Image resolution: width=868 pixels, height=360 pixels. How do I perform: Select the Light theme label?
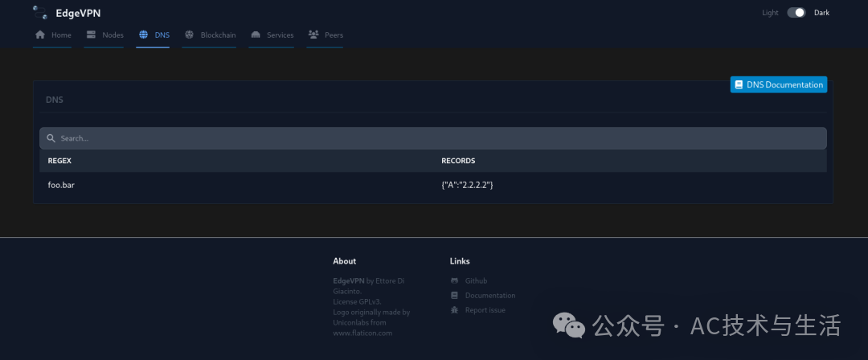tap(770, 13)
